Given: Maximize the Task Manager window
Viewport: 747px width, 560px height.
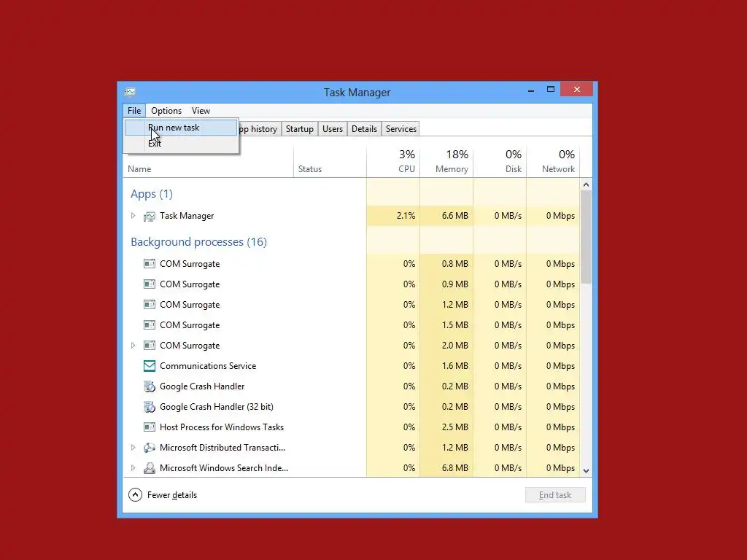Looking at the screenshot, I should [x=551, y=90].
